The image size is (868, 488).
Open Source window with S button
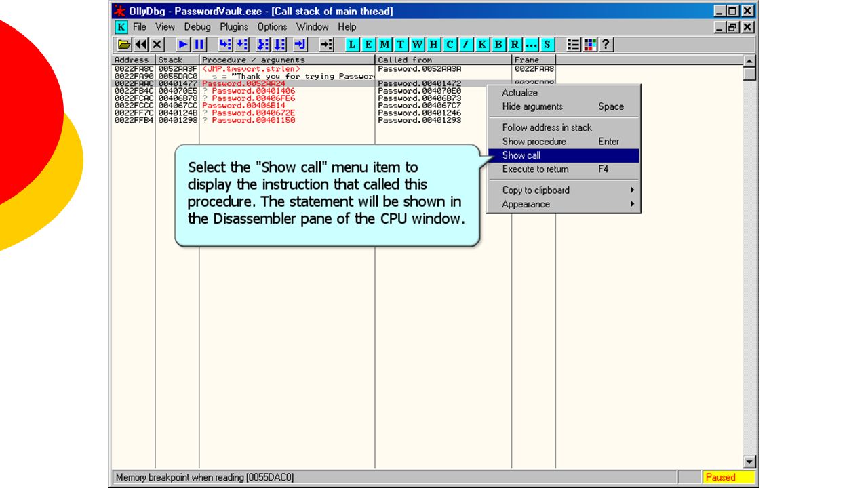[x=547, y=45]
